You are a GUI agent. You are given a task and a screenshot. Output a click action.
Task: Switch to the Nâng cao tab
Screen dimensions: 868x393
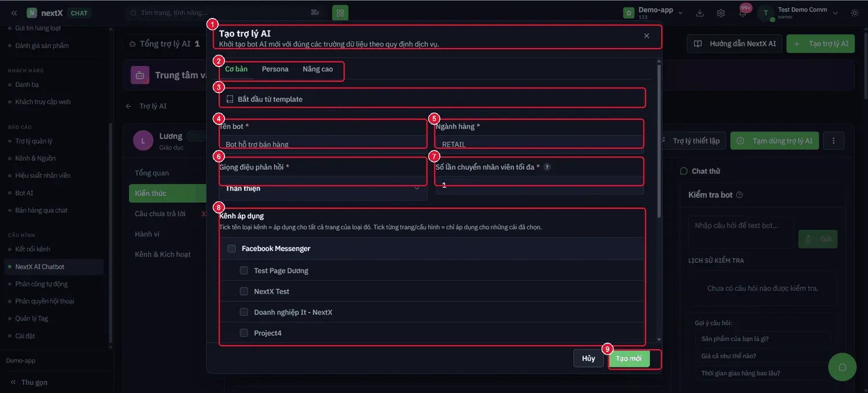point(318,69)
